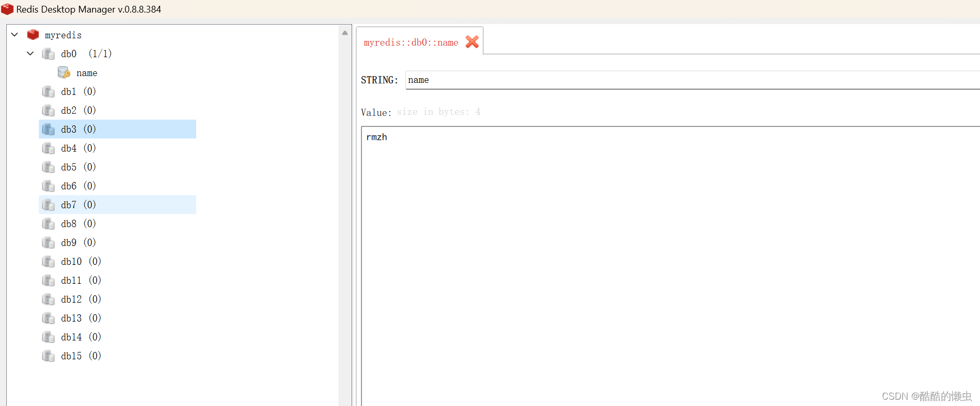Select db14 (0) in the tree
The width and height of the screenshot is (980, 406).
click(81, 337)
